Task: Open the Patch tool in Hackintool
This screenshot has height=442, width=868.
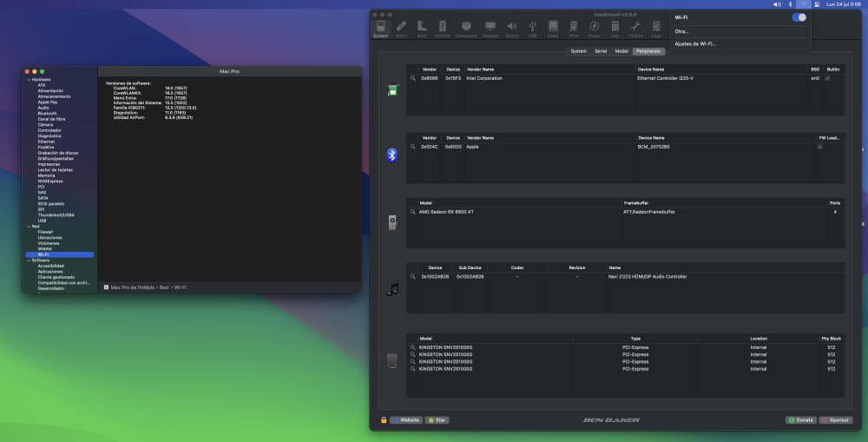Action: click(401, 30)
